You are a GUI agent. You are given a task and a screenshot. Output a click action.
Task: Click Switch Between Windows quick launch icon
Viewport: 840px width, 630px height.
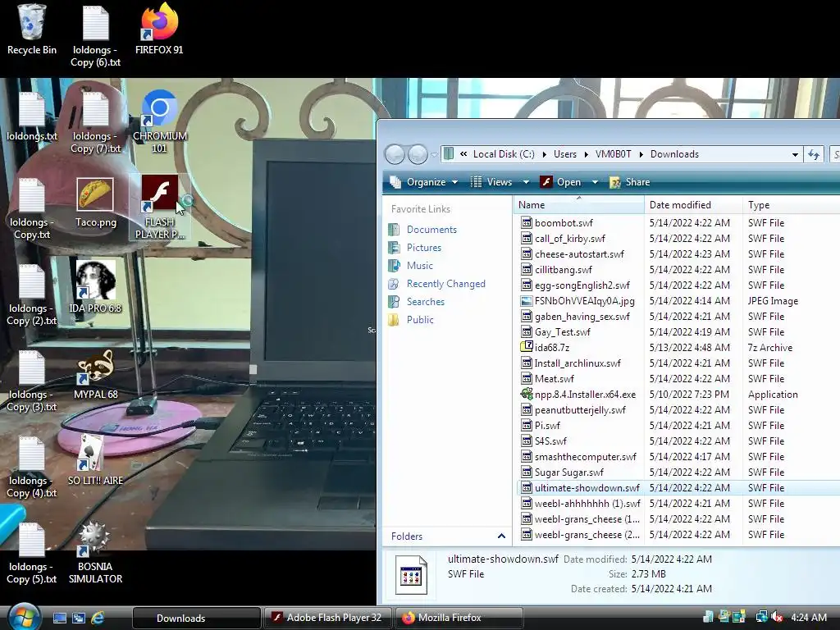pyautogui.click(x=78, y=618)
